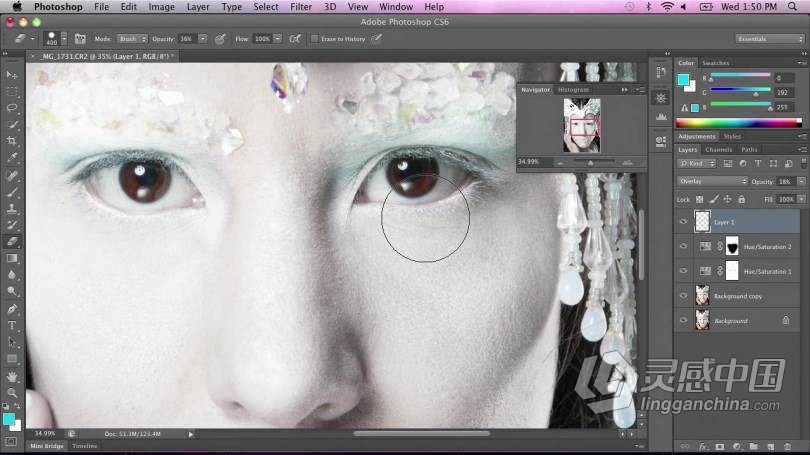The width and height of the screenshot is (810, 455).
Task: Switch to the Channels tab
Action: 719,150
